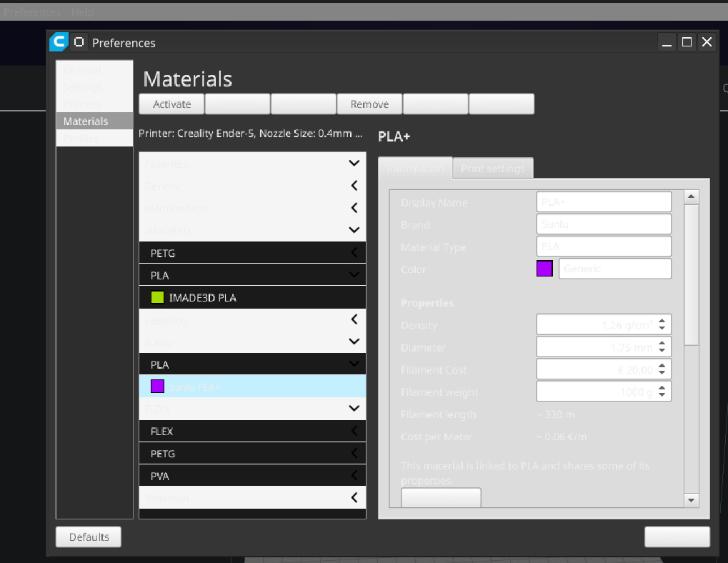Image resolution: width=728 pixels, height=563 pixels.
Task: Increase Density with the up arrow
Action: pos(662,320)
